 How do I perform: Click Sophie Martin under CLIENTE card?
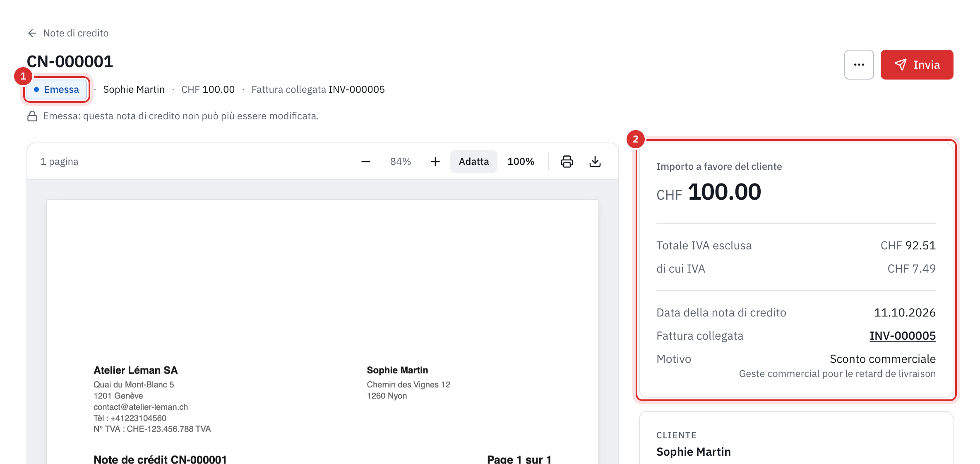coord(693,452)
